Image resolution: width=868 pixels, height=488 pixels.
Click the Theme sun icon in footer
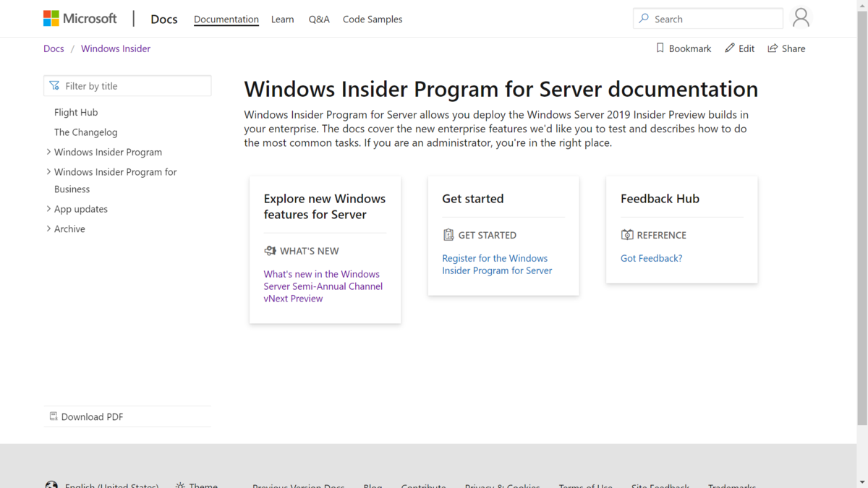(x=180, y=486)
